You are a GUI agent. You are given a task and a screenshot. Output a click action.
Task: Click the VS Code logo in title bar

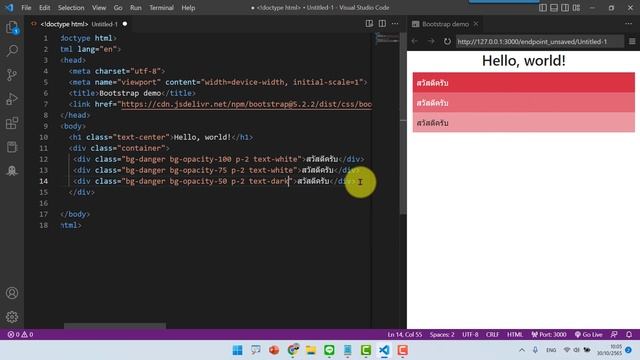(9, 7)
